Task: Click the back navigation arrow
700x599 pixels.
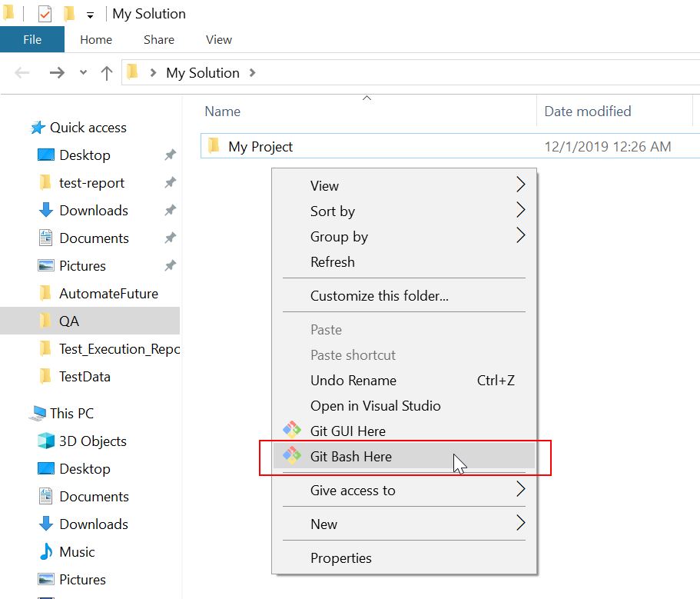Action: (x=23, y=72)
